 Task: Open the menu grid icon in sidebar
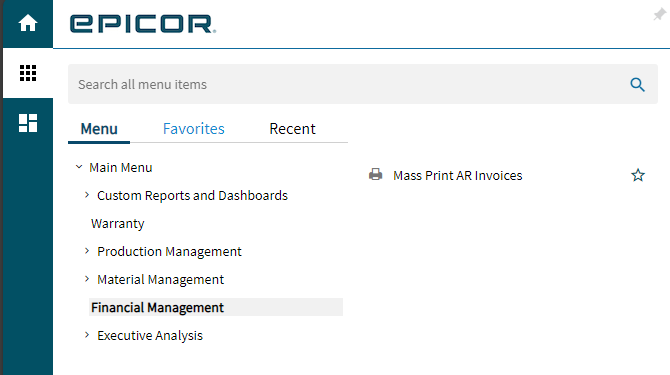(x=28, y=73)
